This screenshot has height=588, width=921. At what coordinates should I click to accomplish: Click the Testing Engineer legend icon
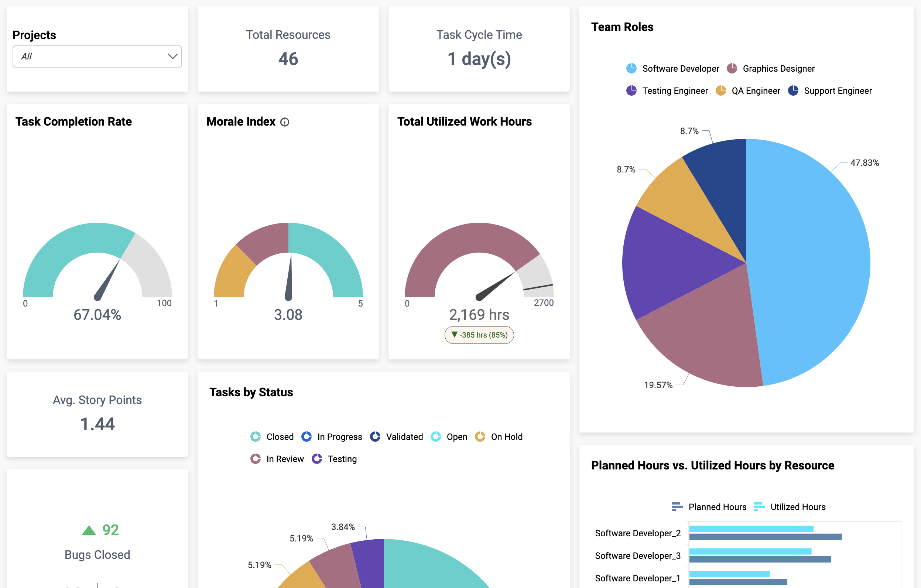click(x=631, y=90)
